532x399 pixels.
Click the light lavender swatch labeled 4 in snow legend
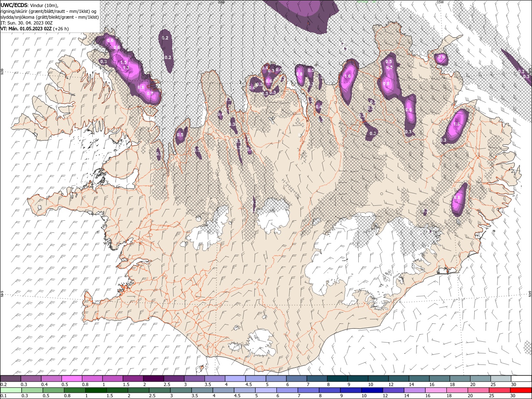tap(235, 379)
